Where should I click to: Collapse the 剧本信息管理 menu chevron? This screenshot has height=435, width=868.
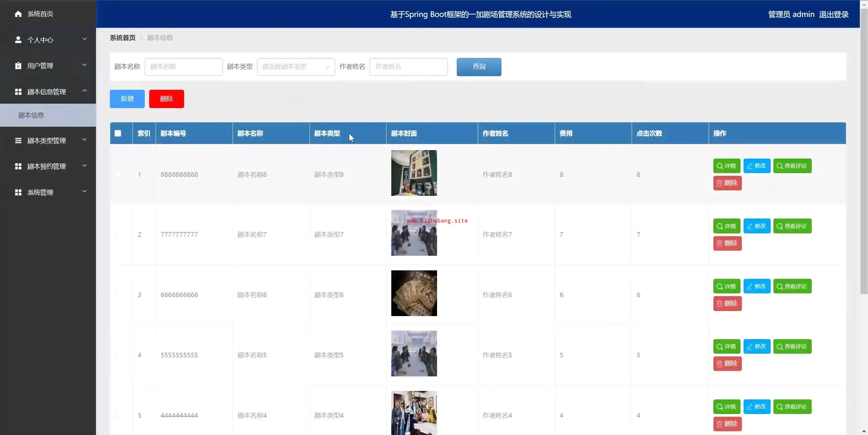coord(84,91)
